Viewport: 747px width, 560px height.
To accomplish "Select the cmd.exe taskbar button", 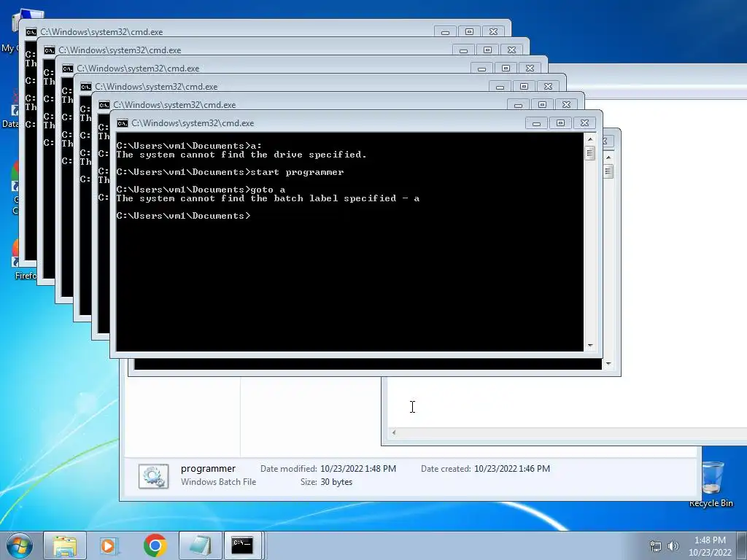I will [x=242, y=545].
